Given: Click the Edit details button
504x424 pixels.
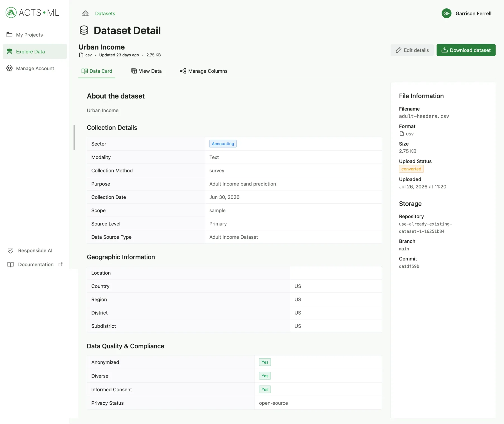Looking at the screenshot, I should click(x=412, y=50).
